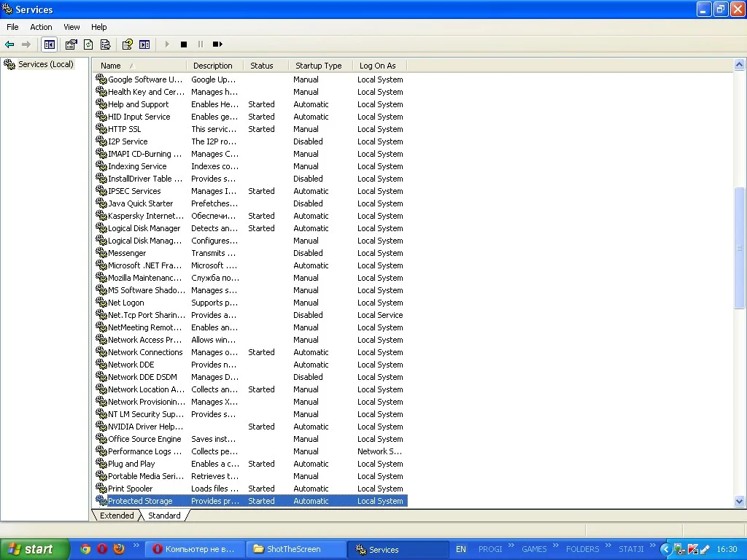Select the Services (Local) tree node
The image size is (747, 560).
pyautogui.click(x=46, y=64)
